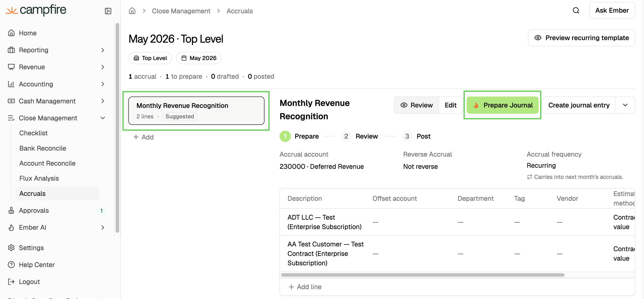The width and height of the screenshot is (644, 299).
Task: Click the Settings gear icon
Action: pos(11,248)
